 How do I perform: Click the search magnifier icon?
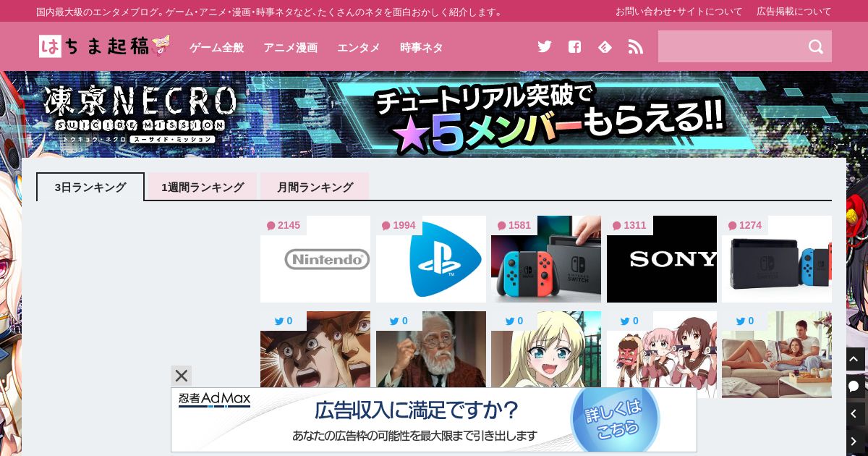click(x=816, y=46)
